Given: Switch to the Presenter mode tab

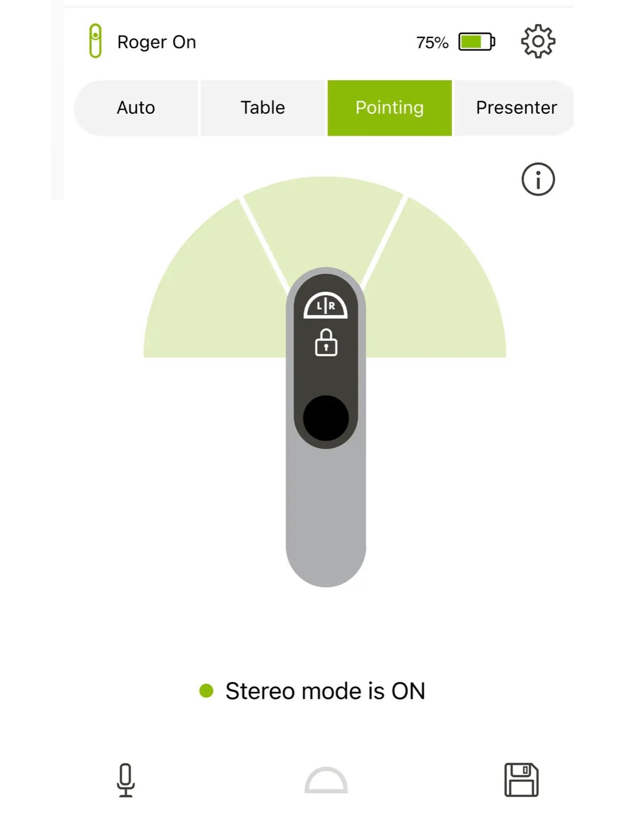Looking at the screenshot, I should [515, 108].
